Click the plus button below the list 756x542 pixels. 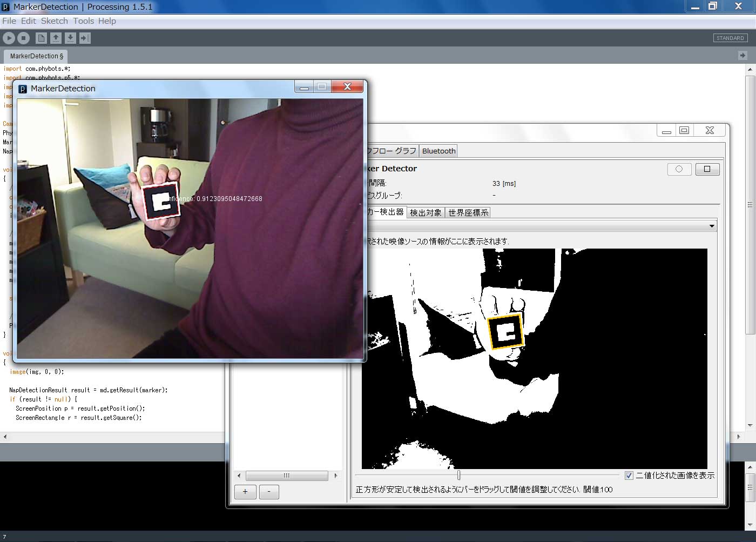pyautogui.click(x=245, y=492)
